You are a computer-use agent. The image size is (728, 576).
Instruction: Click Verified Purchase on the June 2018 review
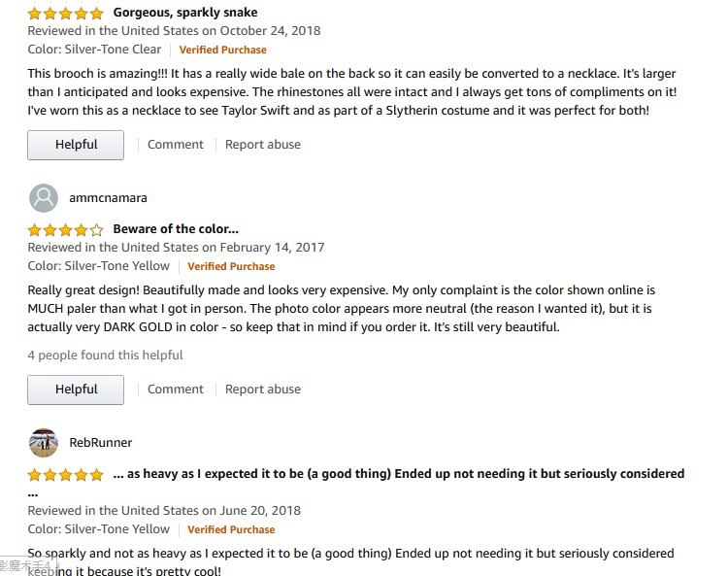[231, 530]
